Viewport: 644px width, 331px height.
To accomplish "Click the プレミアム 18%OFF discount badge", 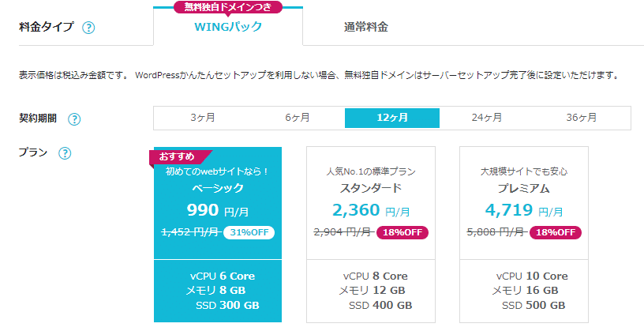I will click(557, 232).
